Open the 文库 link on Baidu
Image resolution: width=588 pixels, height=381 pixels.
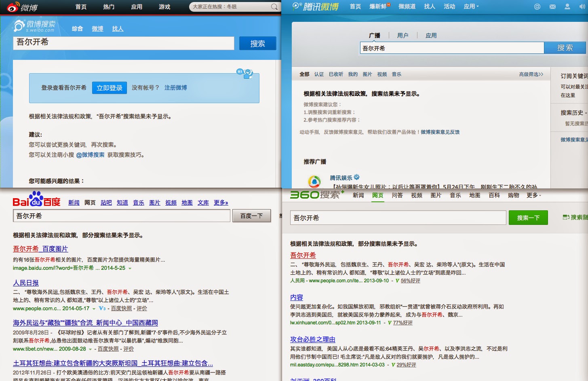click(x=203, y=203)
